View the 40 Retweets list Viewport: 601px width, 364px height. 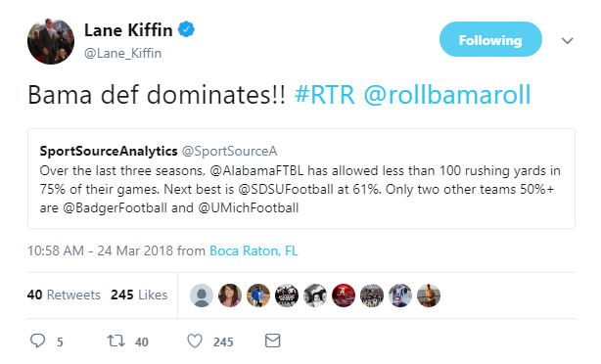click(x=64, y=295)
